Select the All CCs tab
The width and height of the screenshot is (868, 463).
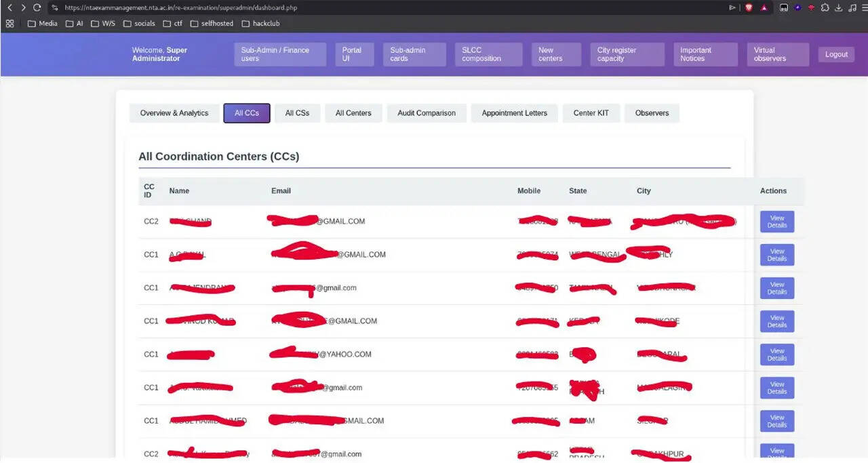247,113
